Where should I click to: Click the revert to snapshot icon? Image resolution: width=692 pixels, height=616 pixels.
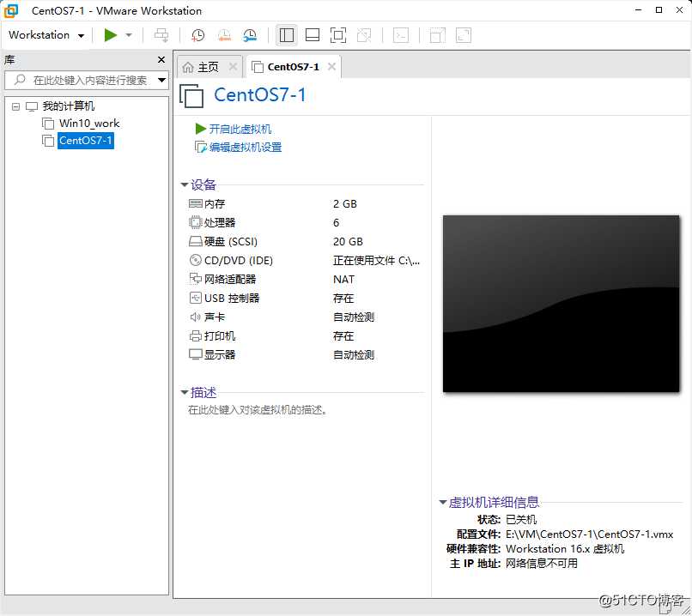pos(224,35)
